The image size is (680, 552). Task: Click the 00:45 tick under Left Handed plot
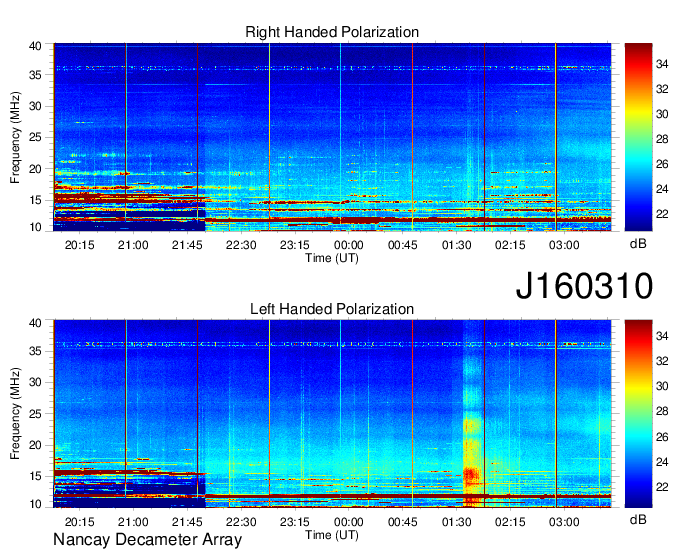(x=402, y=522)
